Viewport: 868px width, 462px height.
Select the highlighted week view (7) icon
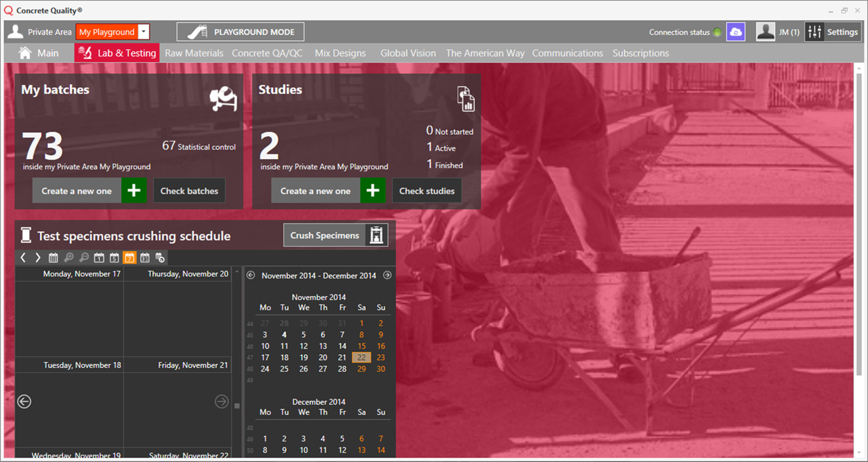tap(129, 258)
